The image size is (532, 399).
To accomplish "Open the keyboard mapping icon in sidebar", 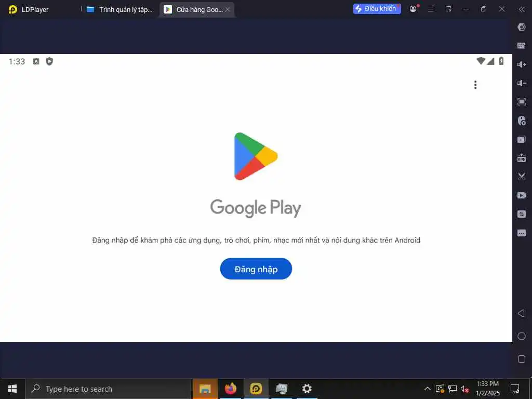I will pyautogui.click(x=522, y=46).
